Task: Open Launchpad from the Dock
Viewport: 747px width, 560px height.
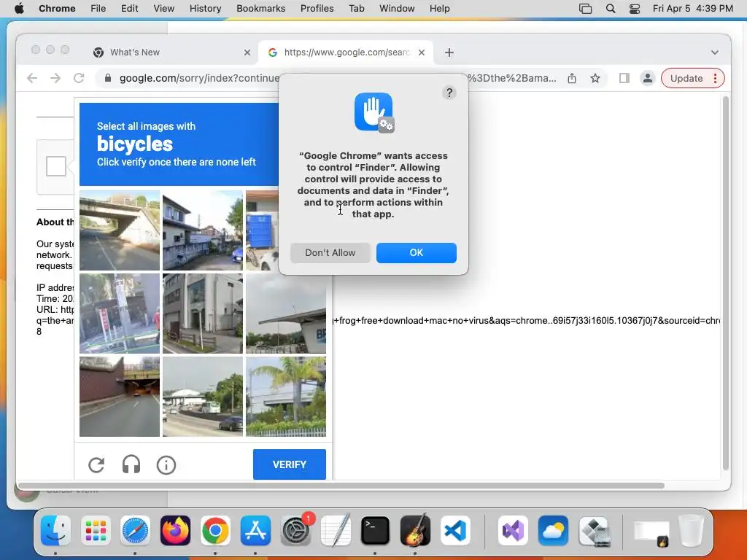Action: [96, 530]
